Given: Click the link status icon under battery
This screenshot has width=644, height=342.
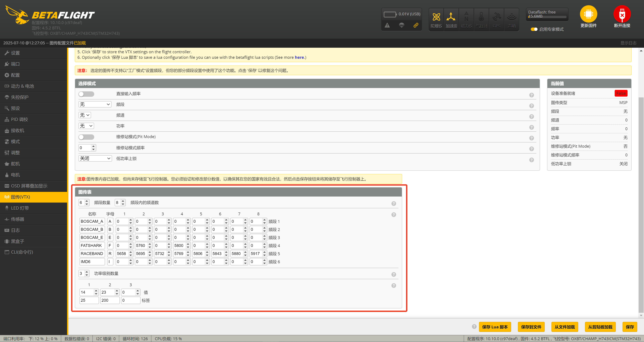Looking at the screenshot, I should click(x=416, y=25).
